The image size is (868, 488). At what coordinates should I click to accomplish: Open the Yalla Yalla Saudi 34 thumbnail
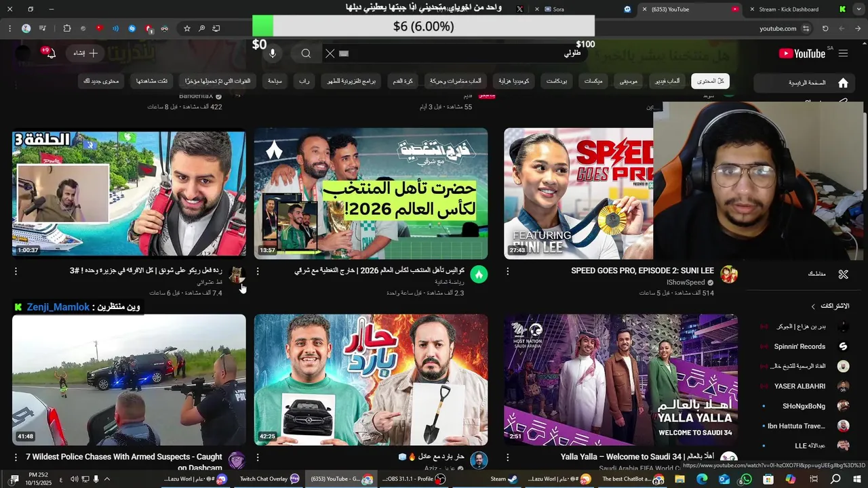pos(620,380)
